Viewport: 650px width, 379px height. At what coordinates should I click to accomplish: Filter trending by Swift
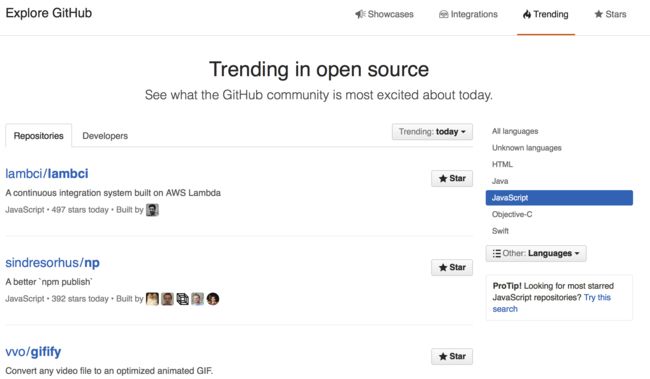(x=500, y=231)
